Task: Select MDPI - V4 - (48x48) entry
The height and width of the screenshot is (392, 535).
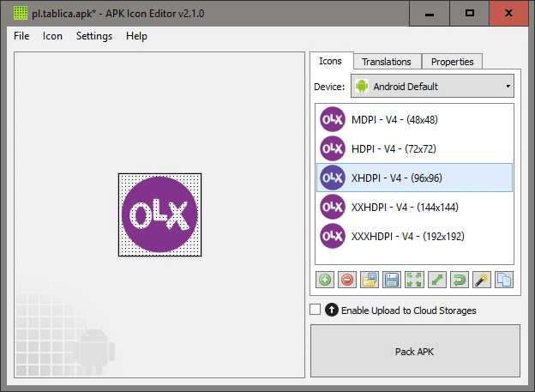Action: point(415,119)
